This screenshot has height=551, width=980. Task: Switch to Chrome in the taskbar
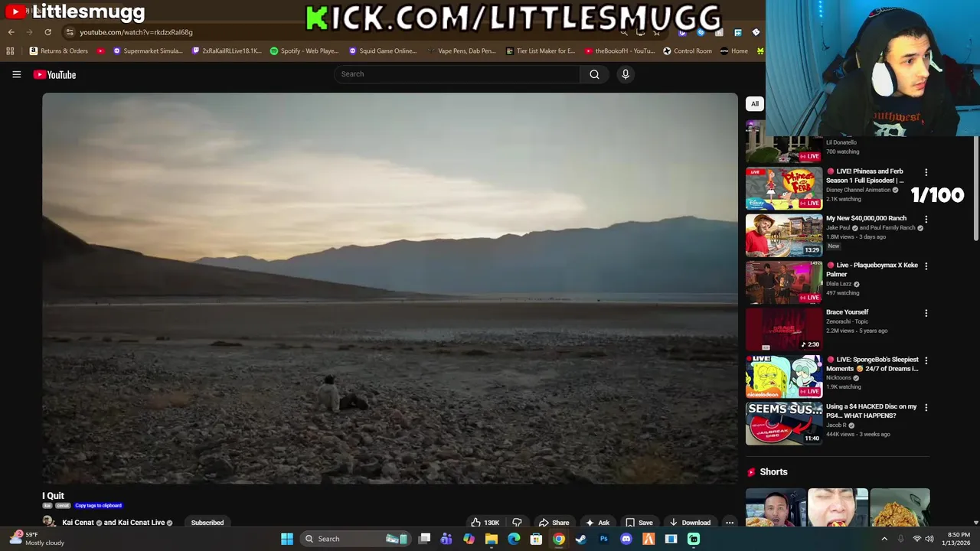[559, 539]
